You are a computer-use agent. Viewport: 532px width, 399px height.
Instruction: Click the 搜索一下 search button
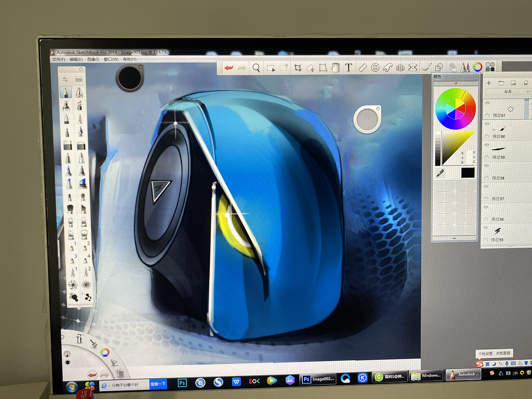[158, 384]
